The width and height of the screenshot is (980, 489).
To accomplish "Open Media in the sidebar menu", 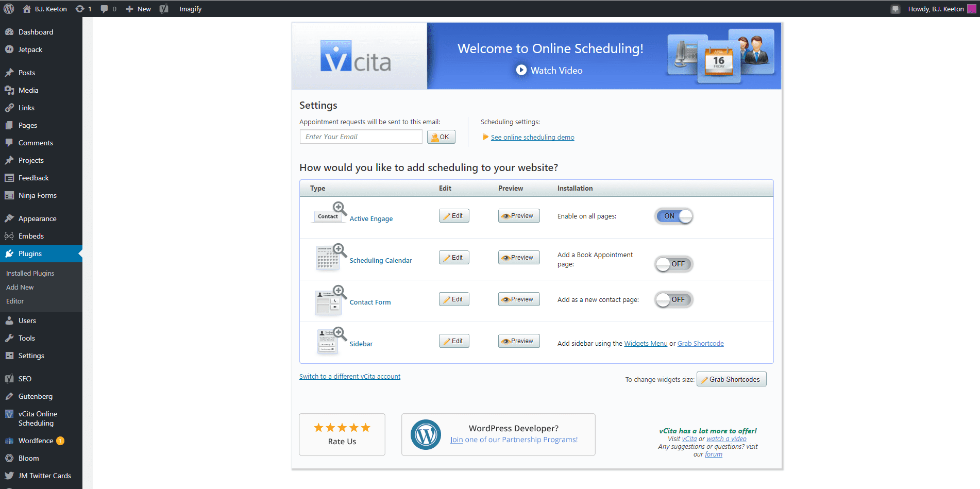I will pyautogui.click(x=41, y=90).
